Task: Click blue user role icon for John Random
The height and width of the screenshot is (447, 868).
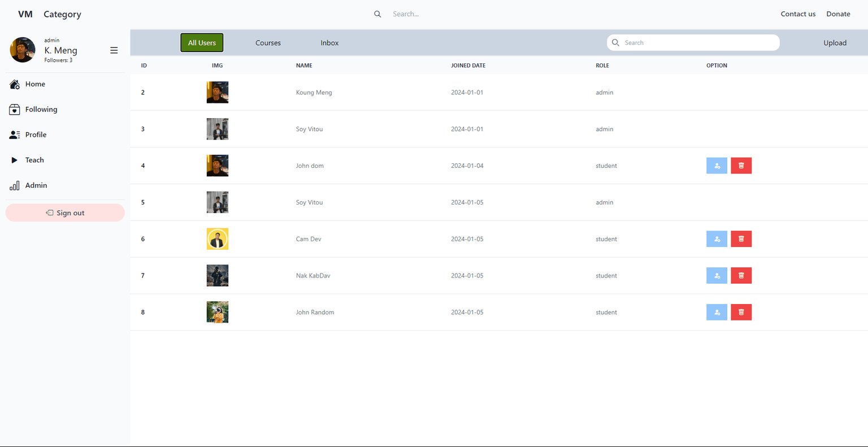Action: (x=717, y=313)
